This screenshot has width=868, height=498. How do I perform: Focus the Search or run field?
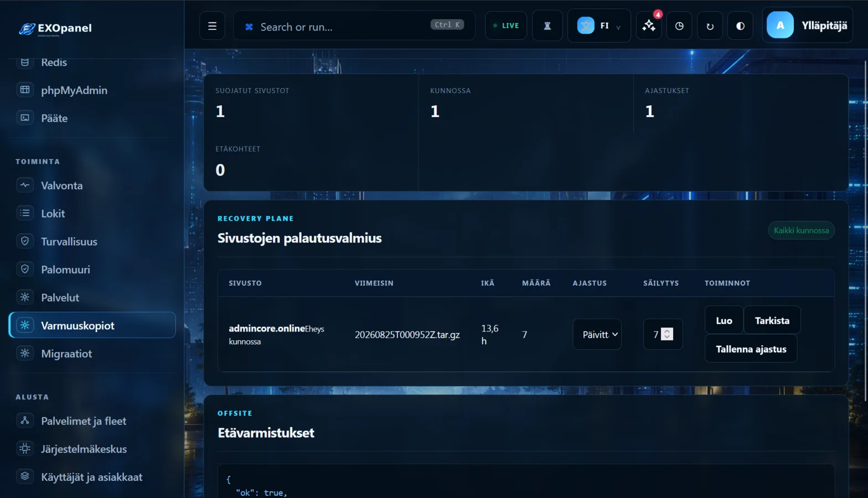pos(354,26)
